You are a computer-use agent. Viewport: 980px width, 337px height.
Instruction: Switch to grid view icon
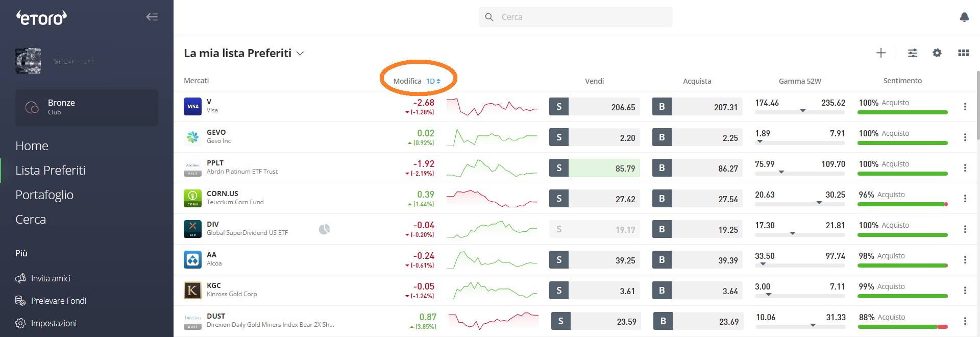(x=964, y=53)
